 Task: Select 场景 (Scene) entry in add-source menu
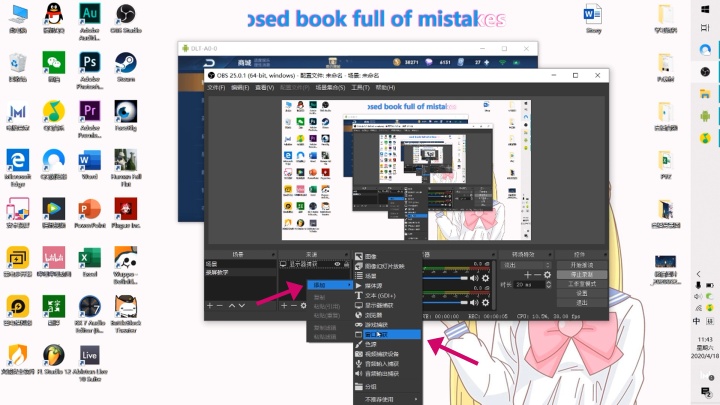pos(387,276)
